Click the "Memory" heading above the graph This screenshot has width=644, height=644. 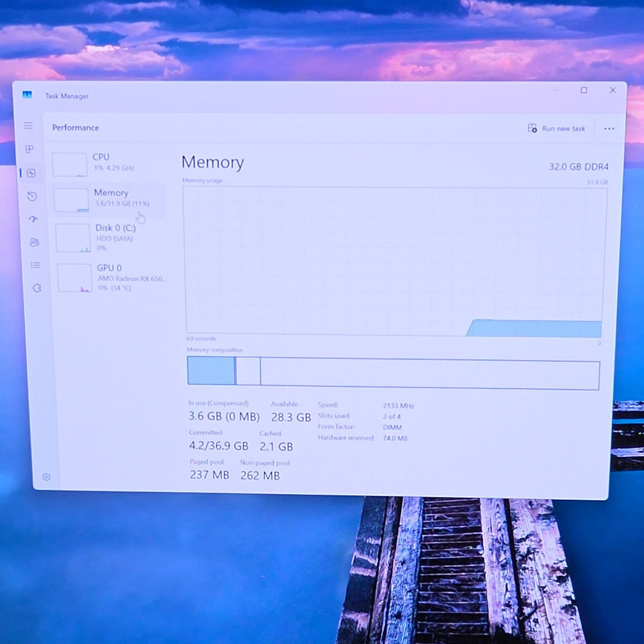[213, 162]
